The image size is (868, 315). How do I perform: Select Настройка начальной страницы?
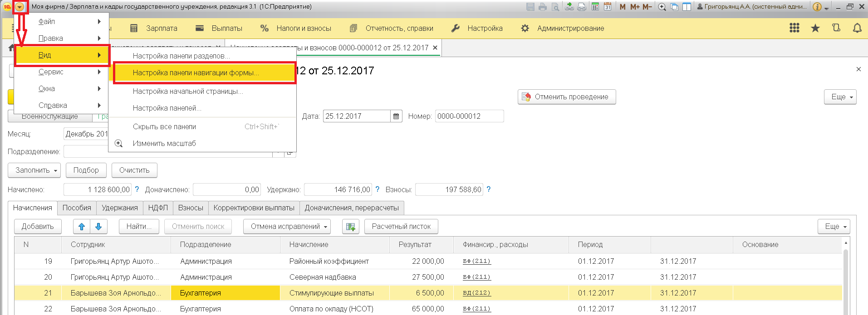(202, 91)
